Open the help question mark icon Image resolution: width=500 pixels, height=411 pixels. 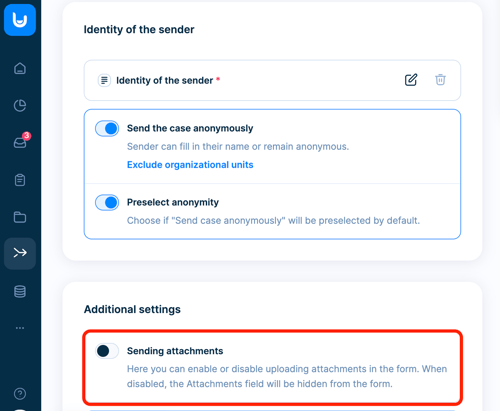click(x=20, y=394)
